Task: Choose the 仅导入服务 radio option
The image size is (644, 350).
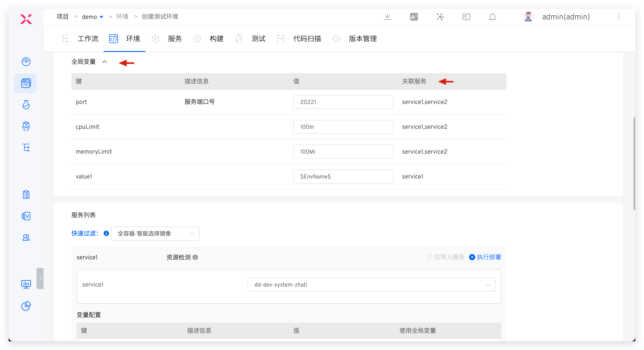Action: pos(429,257)
